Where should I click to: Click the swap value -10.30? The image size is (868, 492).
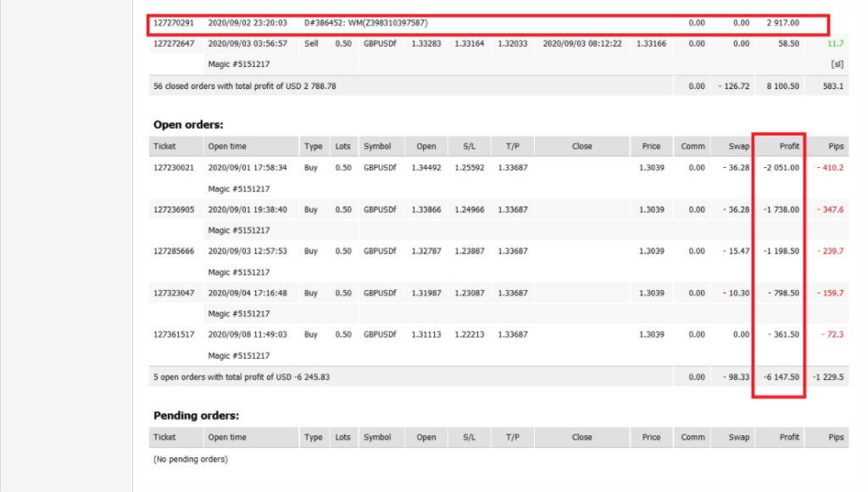click(737, 294)
